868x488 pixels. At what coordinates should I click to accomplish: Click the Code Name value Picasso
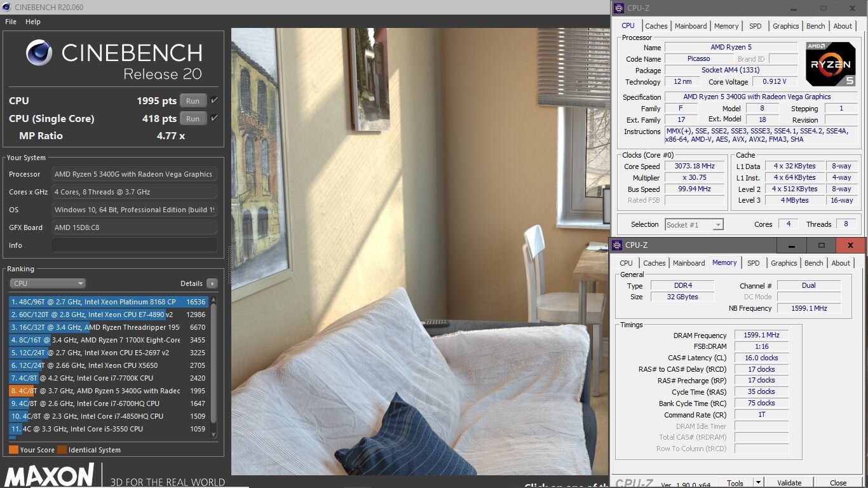[x=698, y=59]
